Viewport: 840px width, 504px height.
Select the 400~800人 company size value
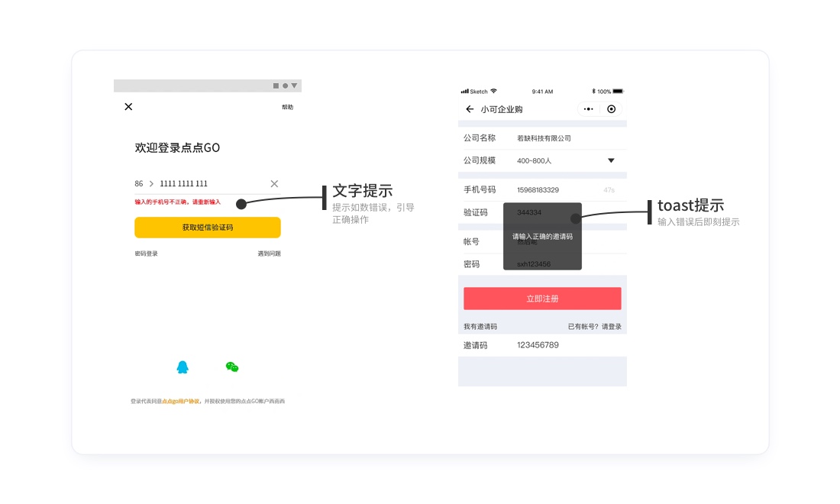(x=534, y=161)
